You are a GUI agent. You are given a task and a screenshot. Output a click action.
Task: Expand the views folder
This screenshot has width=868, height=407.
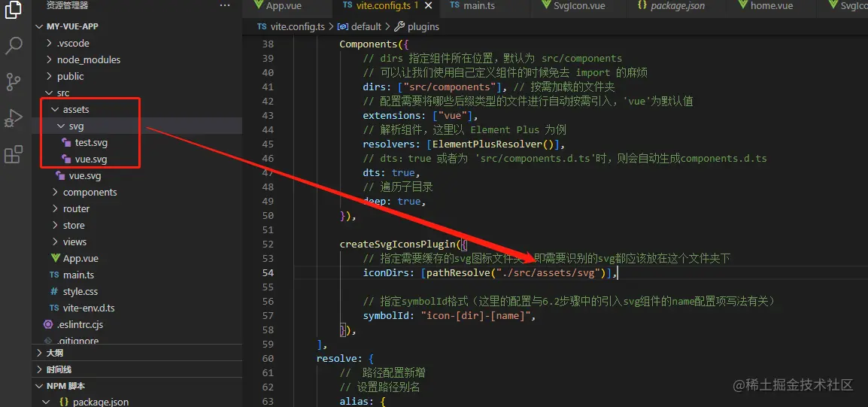[x=137, y=242]
